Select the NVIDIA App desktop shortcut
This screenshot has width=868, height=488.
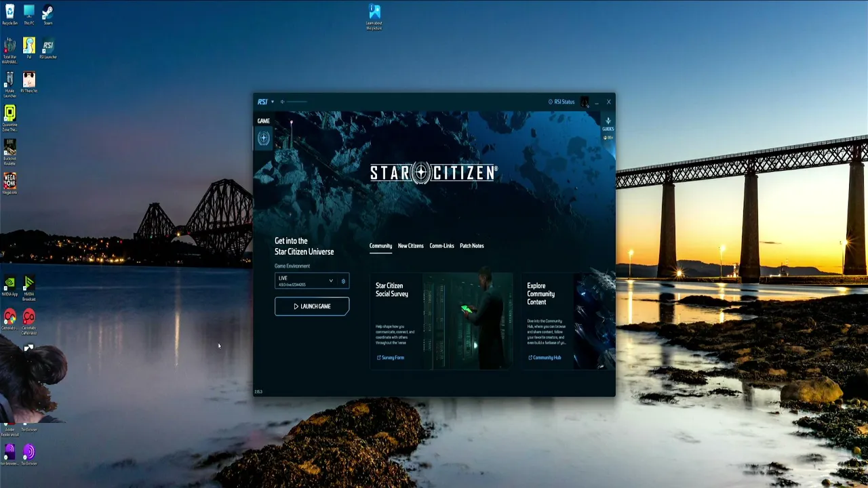coord(10,285)
